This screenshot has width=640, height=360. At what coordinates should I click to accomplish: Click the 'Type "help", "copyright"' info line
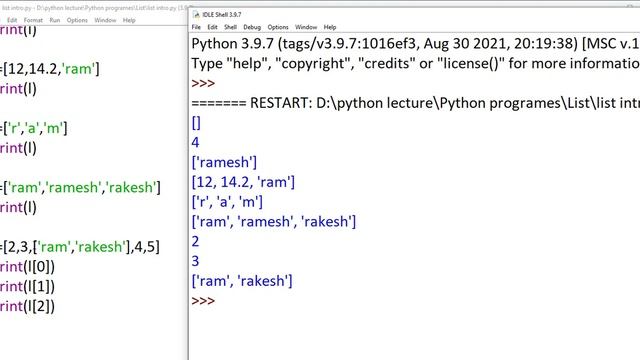(x=416, y=63)
